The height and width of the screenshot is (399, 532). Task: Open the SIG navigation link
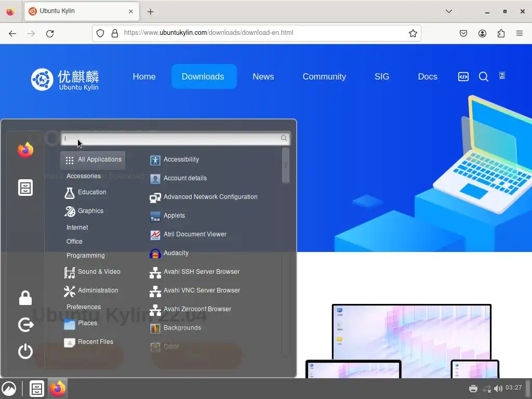click(x=382, y=77)
